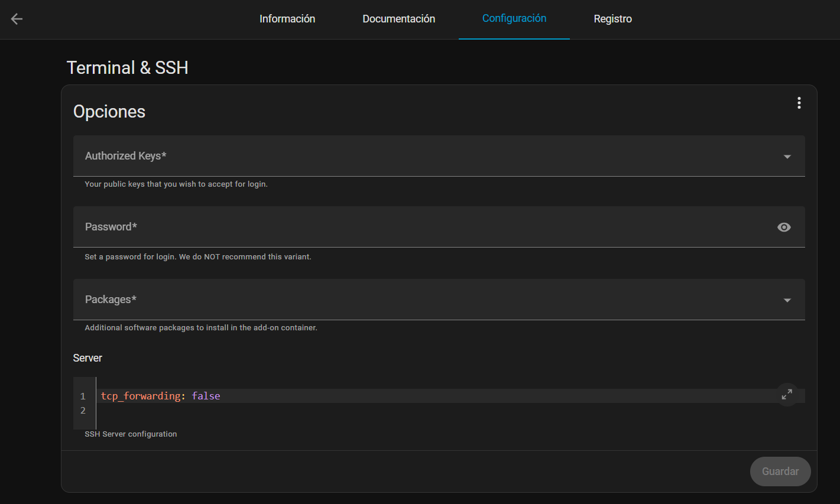Open the Documentación tab
The height and width of the screenshot is (504, 840).
[398, 19]
